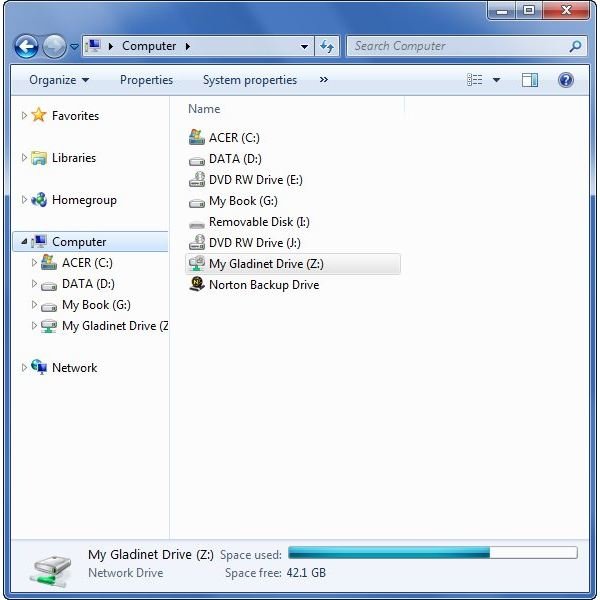
Task: Click the DVD RW Drive (J:) disc icon
Action: click(197, 242)
